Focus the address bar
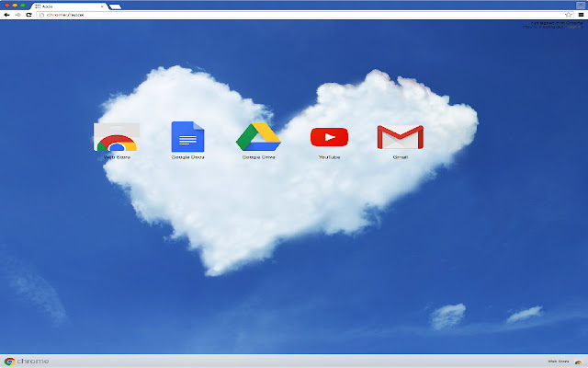The width and height of the screenshot is (588, 368). click(304, 15)
